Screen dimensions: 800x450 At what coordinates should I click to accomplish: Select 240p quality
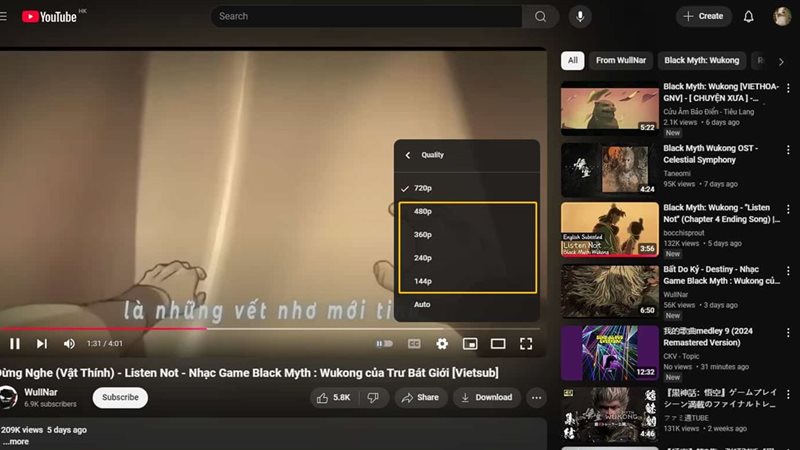click(x=467, y=258)
